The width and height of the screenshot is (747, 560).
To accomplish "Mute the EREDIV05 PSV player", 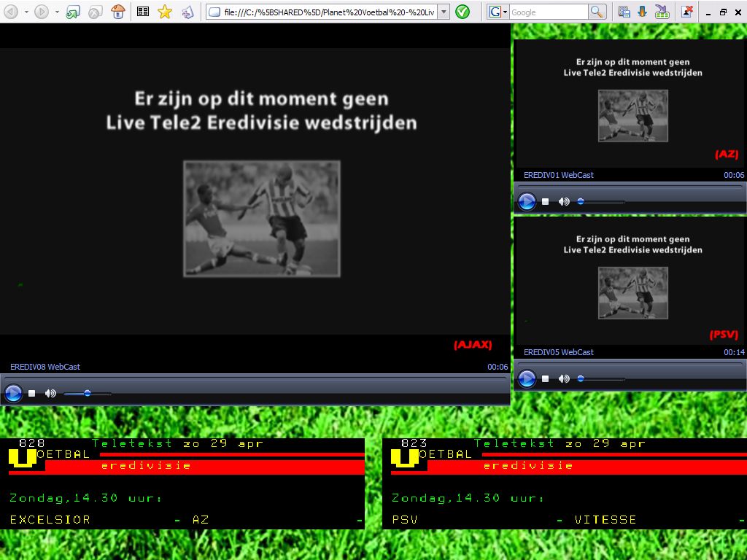I will pos(564,379).
